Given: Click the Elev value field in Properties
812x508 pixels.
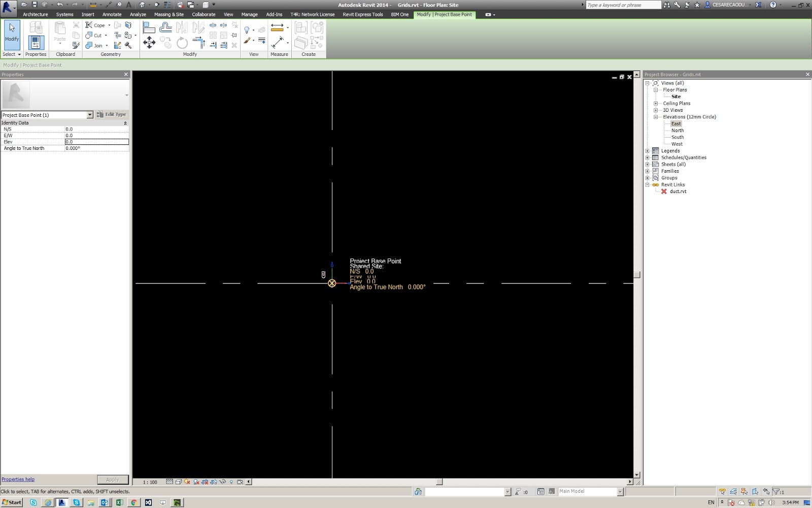Looking at the screenshot, I should tap(96, 142).
